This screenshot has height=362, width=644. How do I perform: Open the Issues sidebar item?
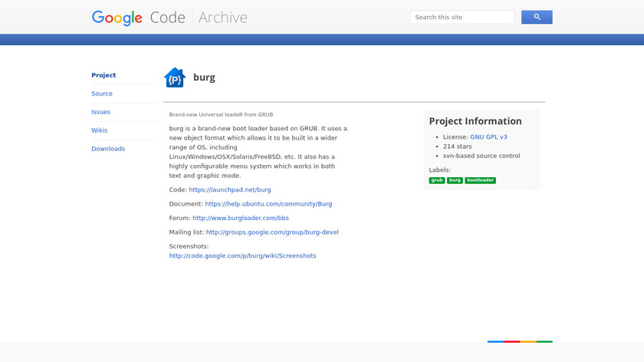point(100,112)
